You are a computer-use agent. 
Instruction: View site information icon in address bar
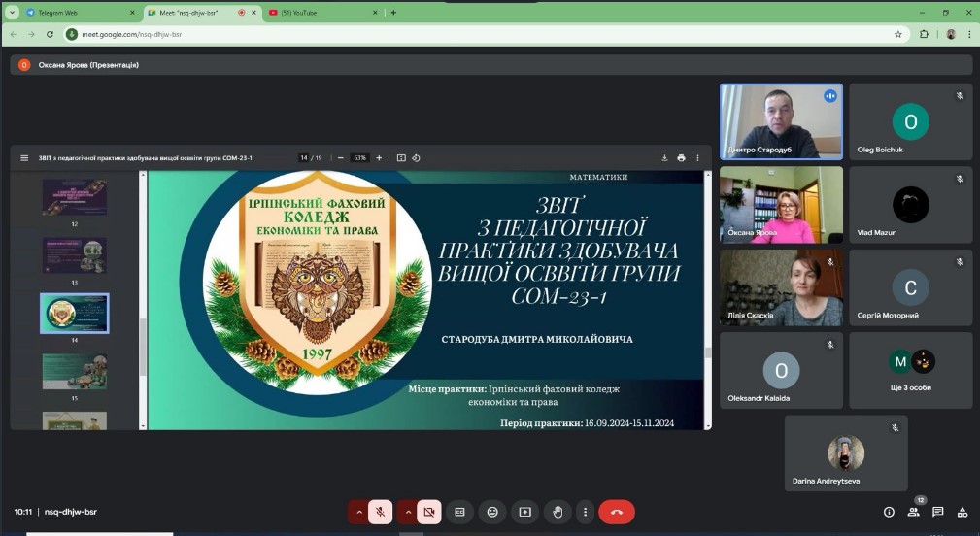pyautogui.click(x=72, y=34)
